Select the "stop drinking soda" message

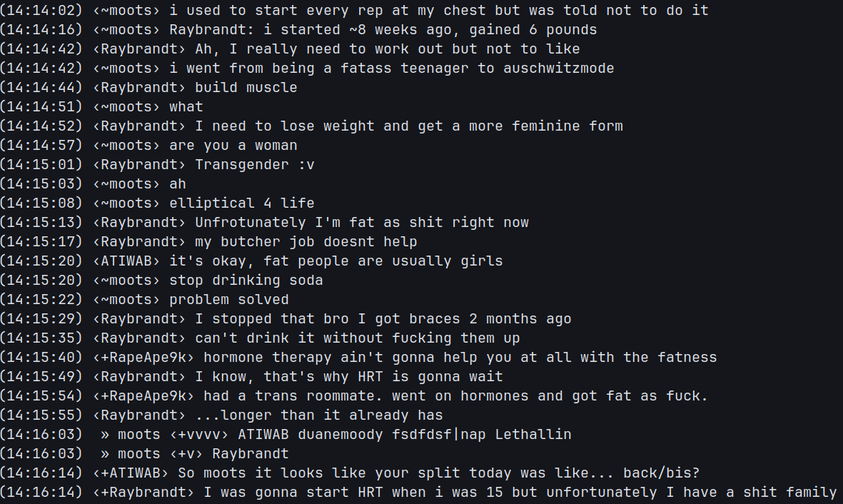pyautogui.click(x=246, y=281)
